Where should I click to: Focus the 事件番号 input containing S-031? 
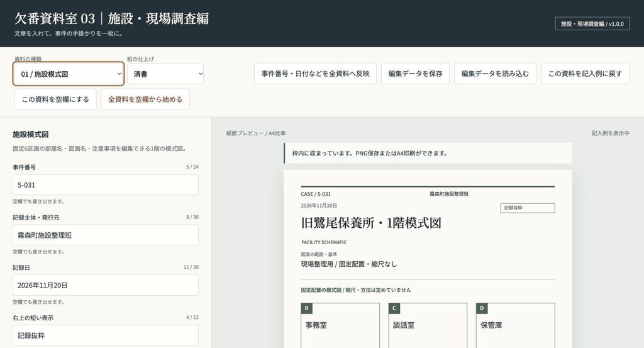pos(106,185)
